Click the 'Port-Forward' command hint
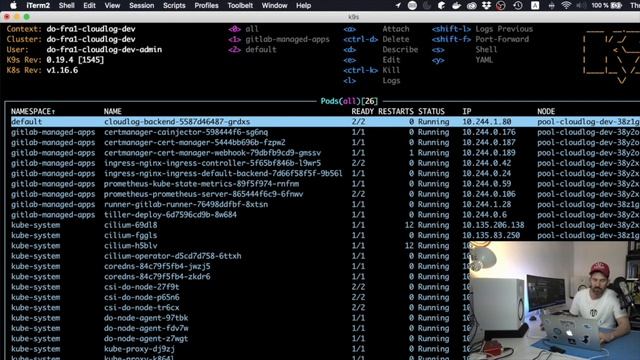 (502, 39)
